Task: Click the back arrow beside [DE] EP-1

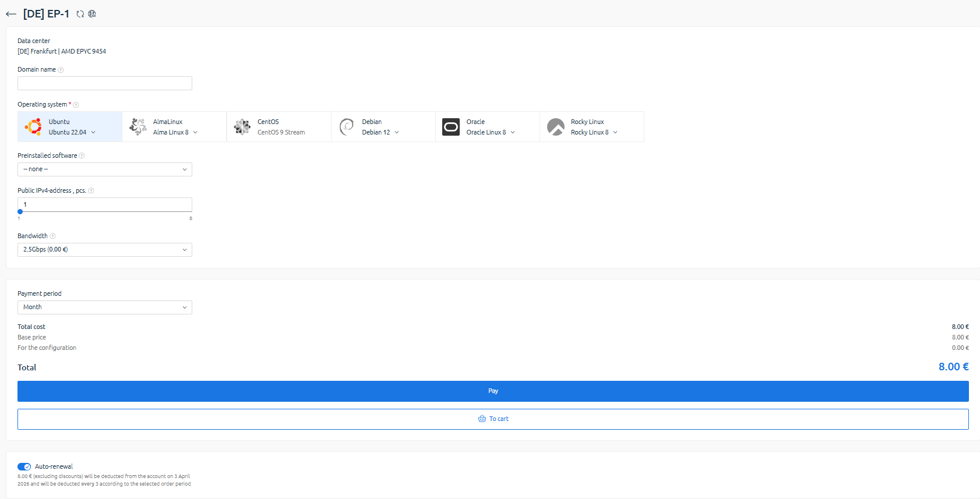Action: click(x=11, y=14)
